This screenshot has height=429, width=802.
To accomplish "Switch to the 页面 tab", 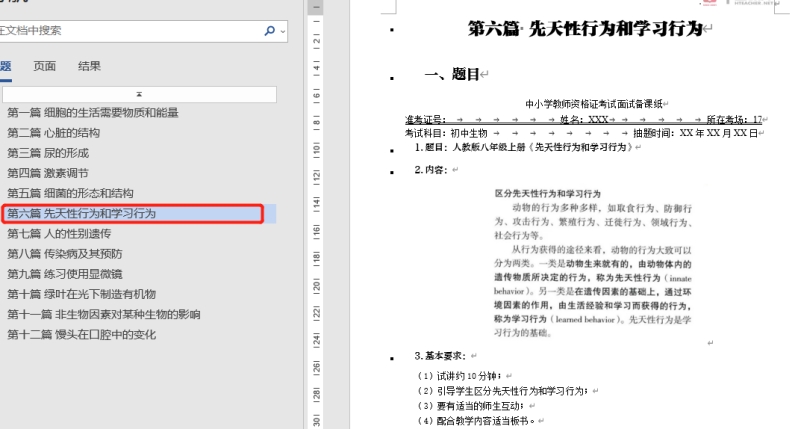I will point(45,66).
